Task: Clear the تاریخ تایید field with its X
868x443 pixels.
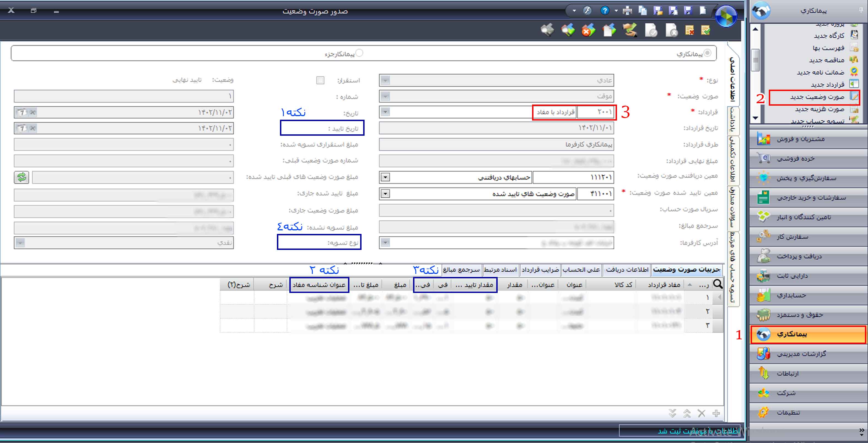Action: [33, 128]
